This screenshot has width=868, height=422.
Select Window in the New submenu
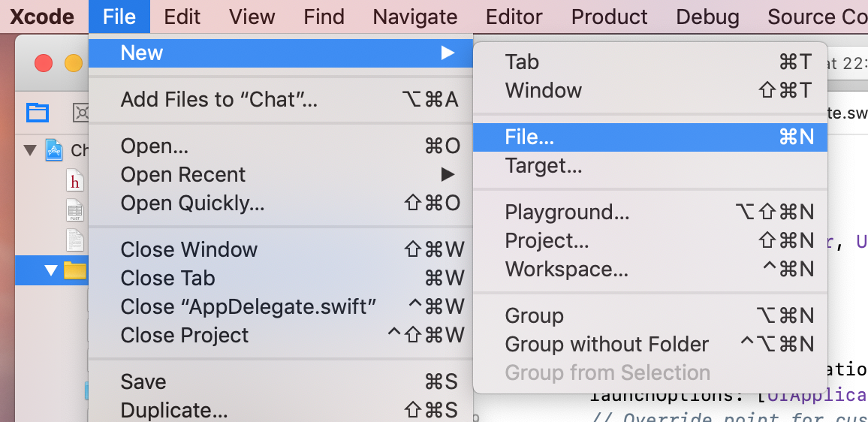coord(650,90)
